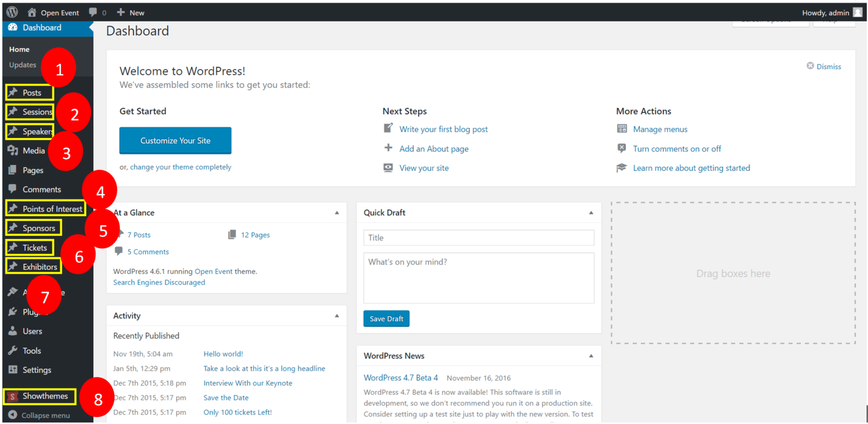Click the Customize Your Site button

click(x=175, y=140)
